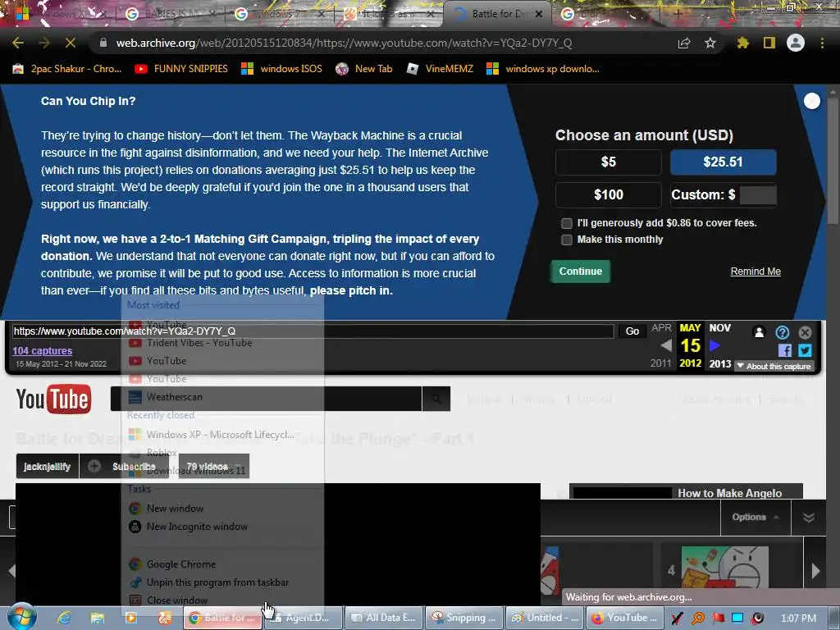Advance playlist with right arrow

click(815, 571)
